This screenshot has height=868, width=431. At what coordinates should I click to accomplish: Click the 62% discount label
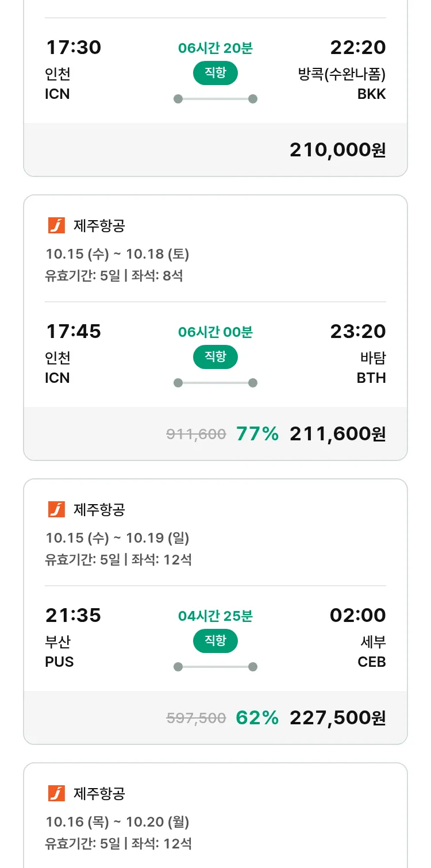click(x=257, y=718)
